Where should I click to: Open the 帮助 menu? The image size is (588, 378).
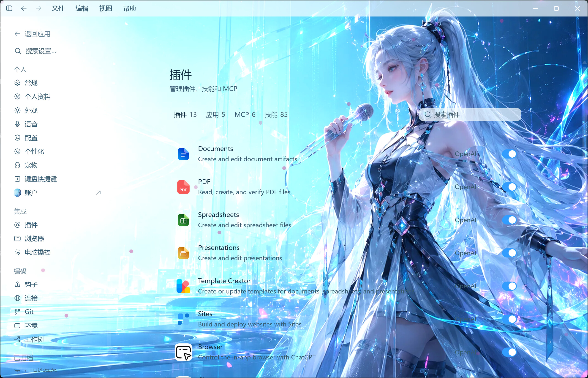pyautogui.click(x=130, y=8)
